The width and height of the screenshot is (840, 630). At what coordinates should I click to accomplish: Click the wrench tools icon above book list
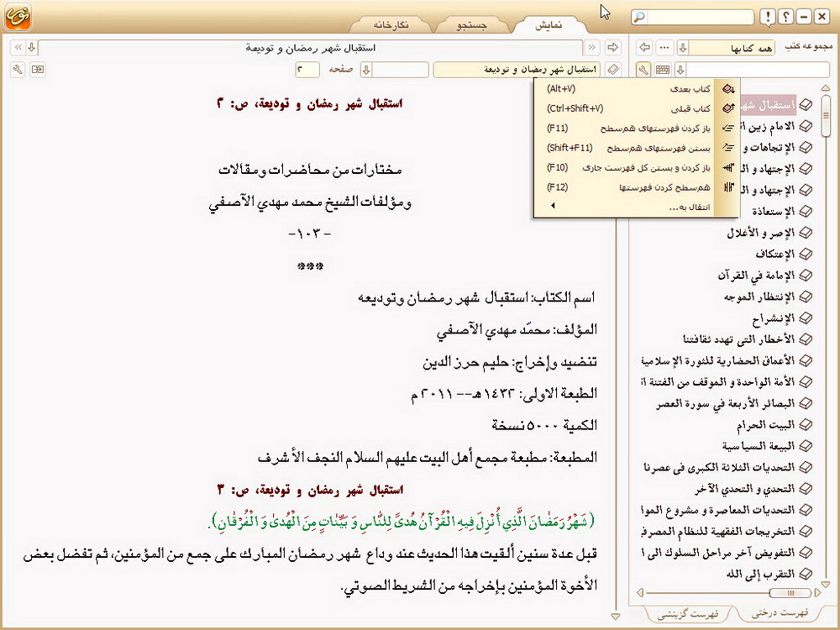(643, 70)
